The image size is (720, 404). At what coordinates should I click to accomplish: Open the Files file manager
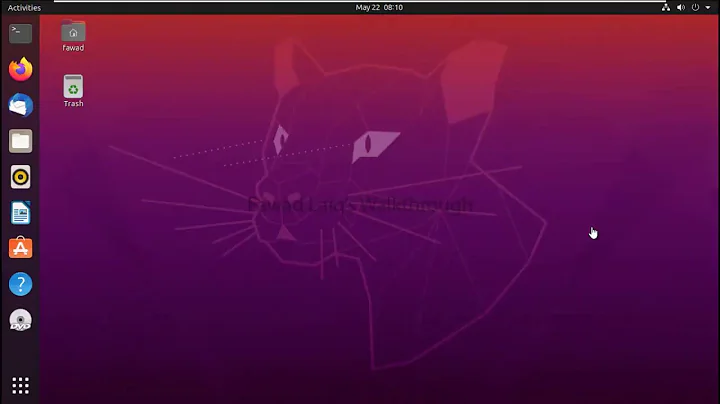[x=20, y=141]
